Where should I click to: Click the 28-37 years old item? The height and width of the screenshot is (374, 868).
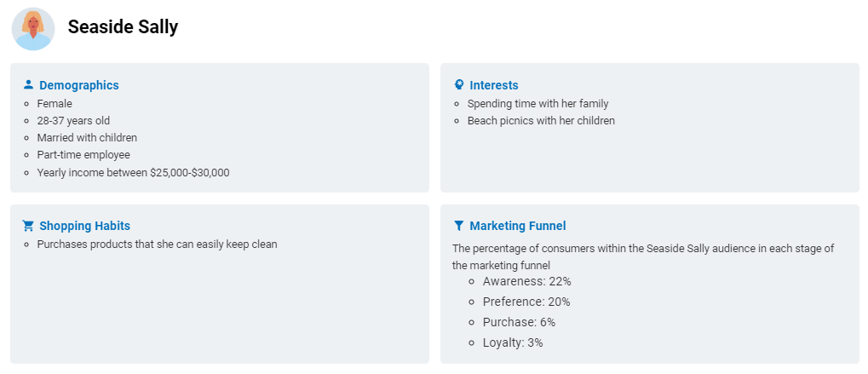point(73,121)
